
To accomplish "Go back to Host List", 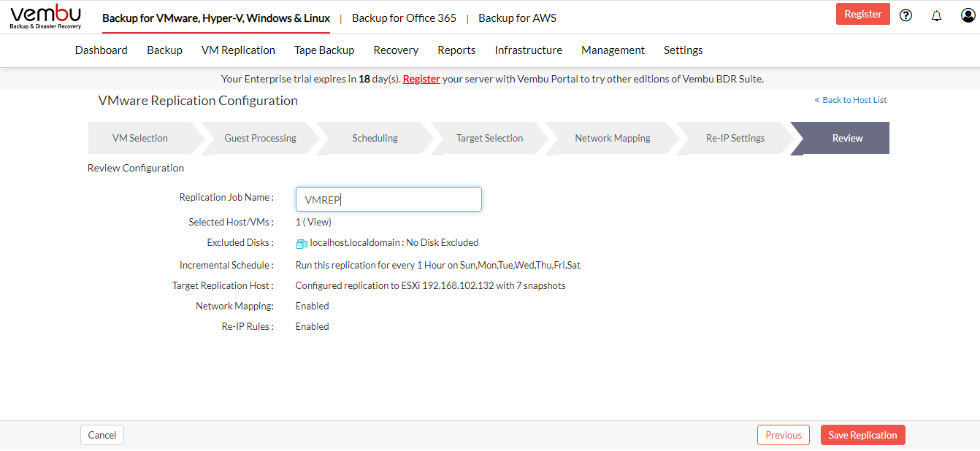I will point(851,100).
